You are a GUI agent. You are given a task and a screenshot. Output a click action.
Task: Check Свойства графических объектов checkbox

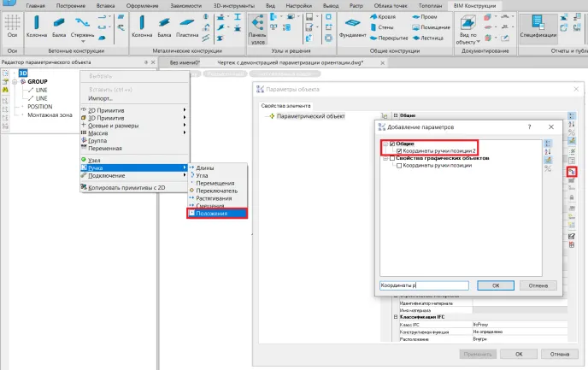point(392,158)
